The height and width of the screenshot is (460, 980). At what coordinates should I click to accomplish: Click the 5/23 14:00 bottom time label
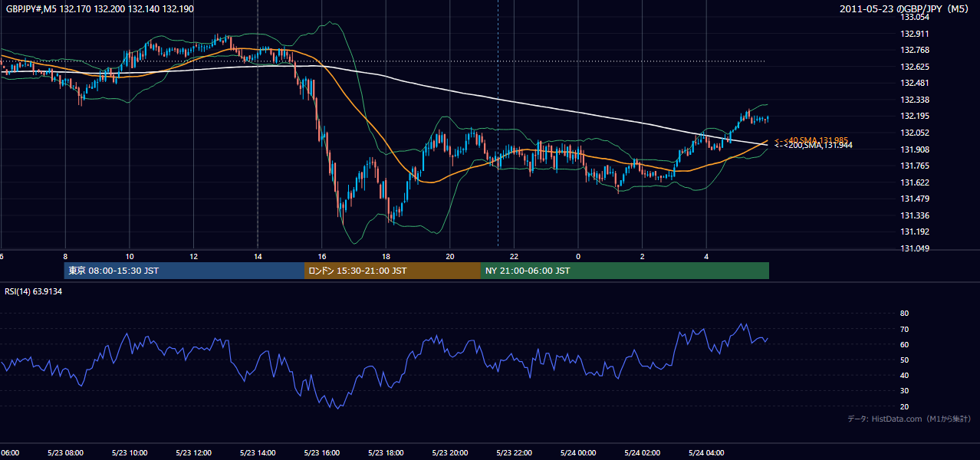[x=258, y=452]
